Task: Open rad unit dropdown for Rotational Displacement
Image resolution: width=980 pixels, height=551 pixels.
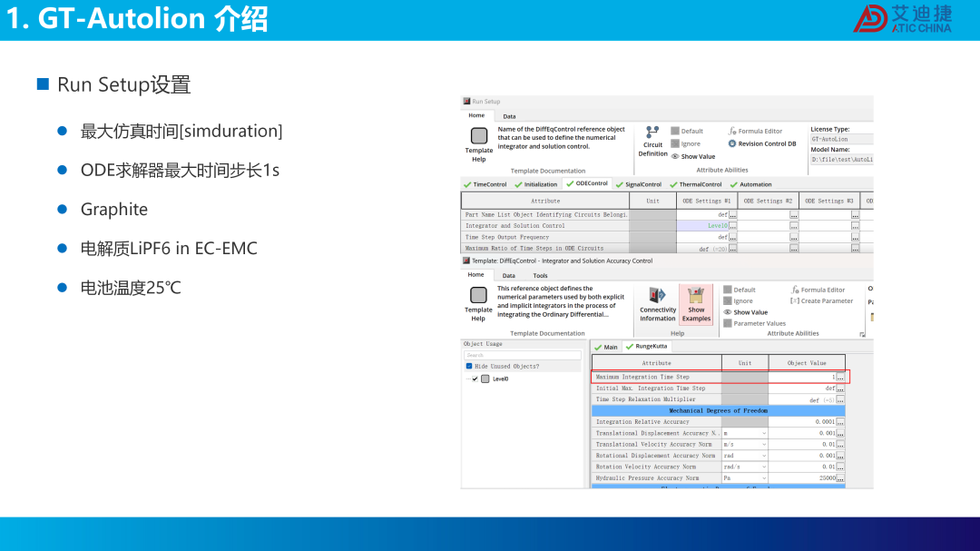Action: coord(763,456)
